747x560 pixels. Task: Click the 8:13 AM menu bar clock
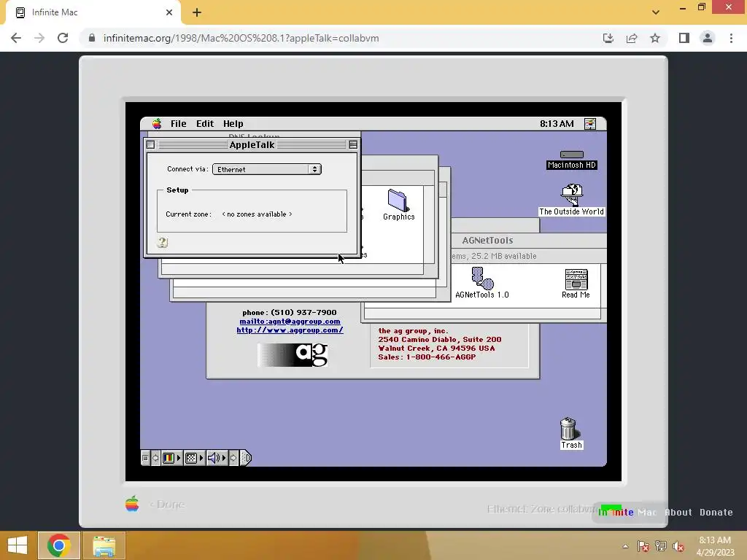tap(557, 124)
